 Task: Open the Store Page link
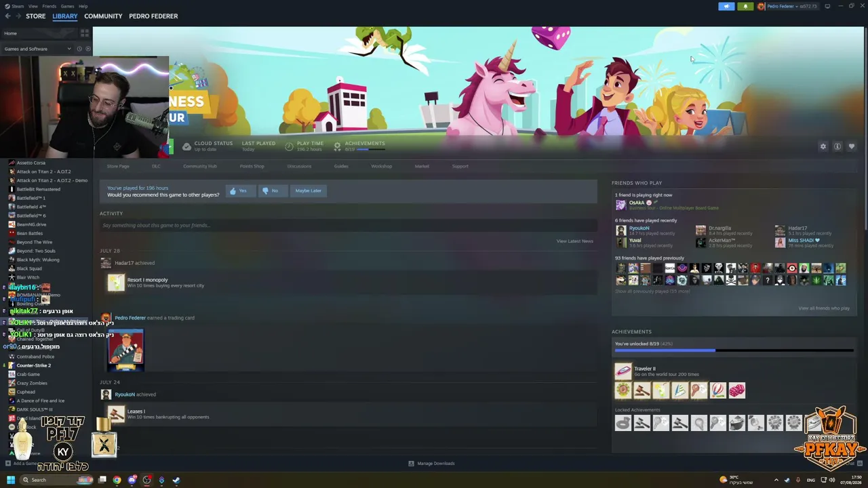[x=118, y=166]
